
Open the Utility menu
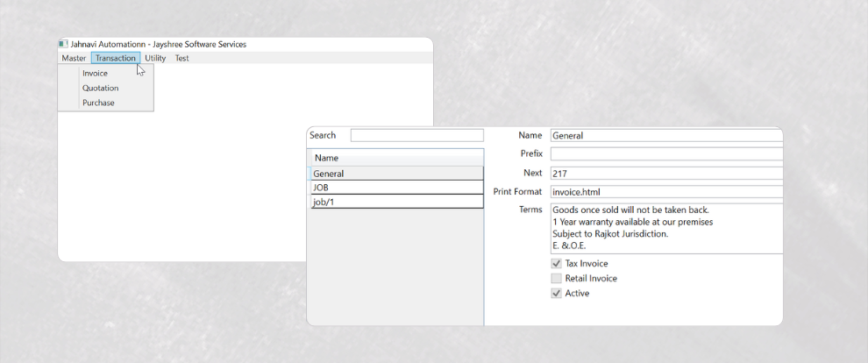(x=155, y=58)
